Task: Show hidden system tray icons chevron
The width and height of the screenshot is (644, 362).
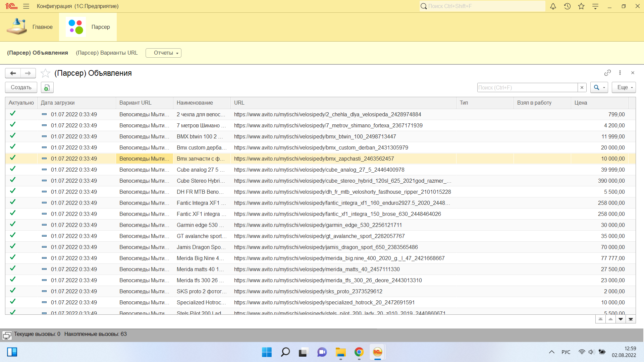Action: [x=551, y=352]
